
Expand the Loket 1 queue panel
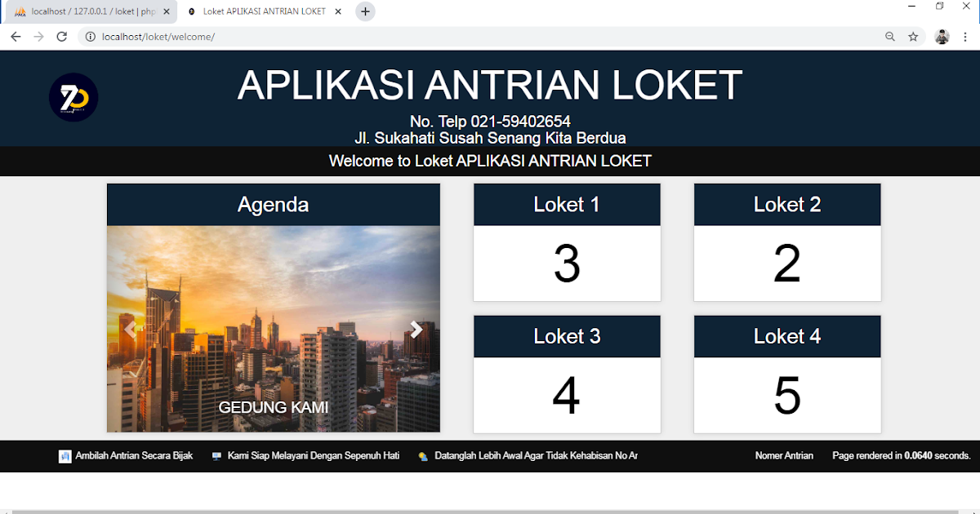566,204
